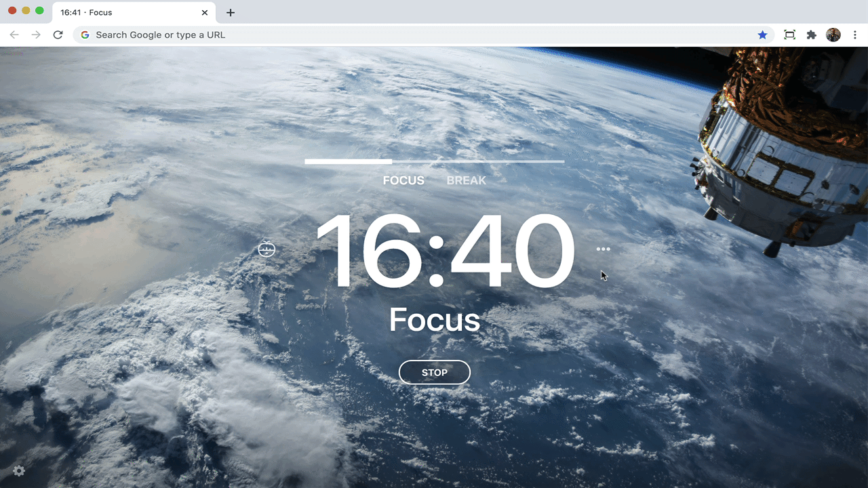Click the address bar search field
The width and height of the screenshot is (868, 488).
click(x=424, y=35)
